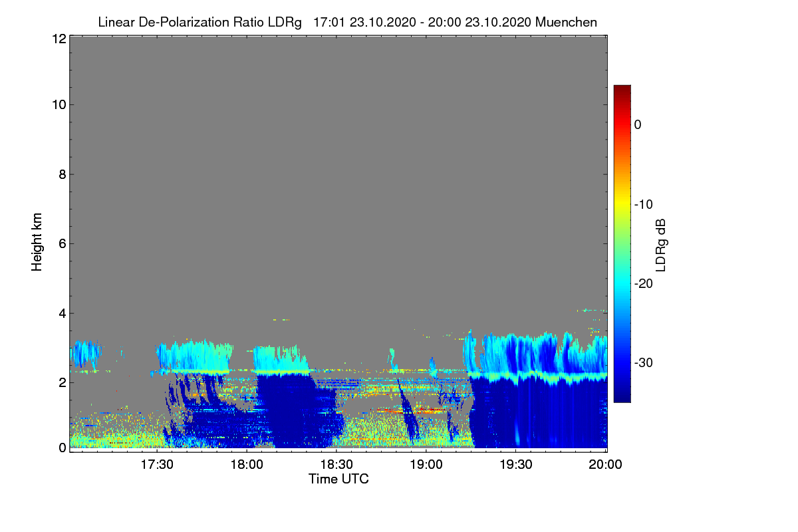Click the time axis tick '19:30'
This screenshot has height=532, width=798.
point(516,465)
